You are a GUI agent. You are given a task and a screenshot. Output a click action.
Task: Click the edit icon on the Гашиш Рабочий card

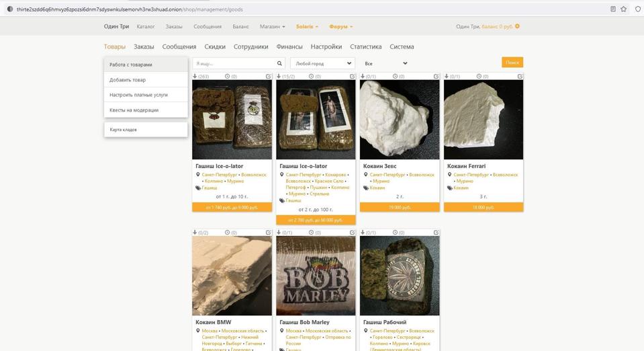(436, 233)
